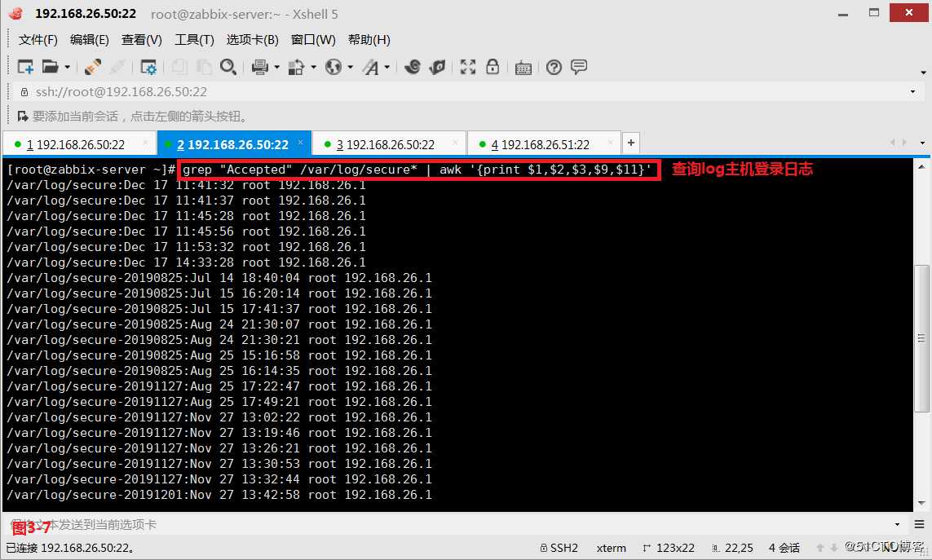Close tab 3 192.168.26.50:22

[x=455, y=143]
